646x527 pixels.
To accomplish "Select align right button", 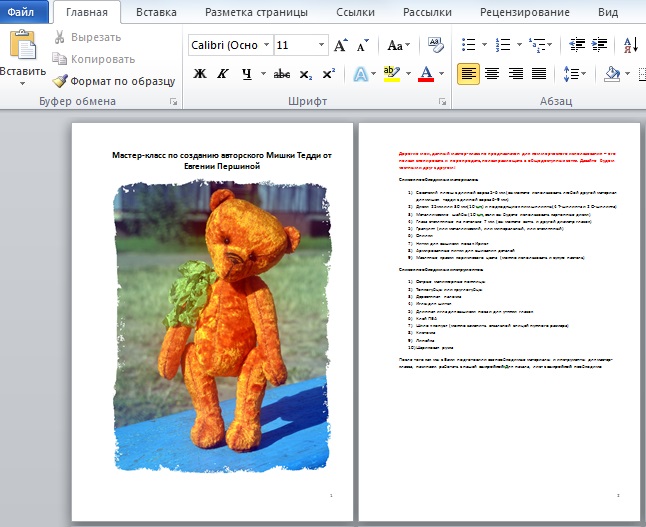I will coord(515,74).
